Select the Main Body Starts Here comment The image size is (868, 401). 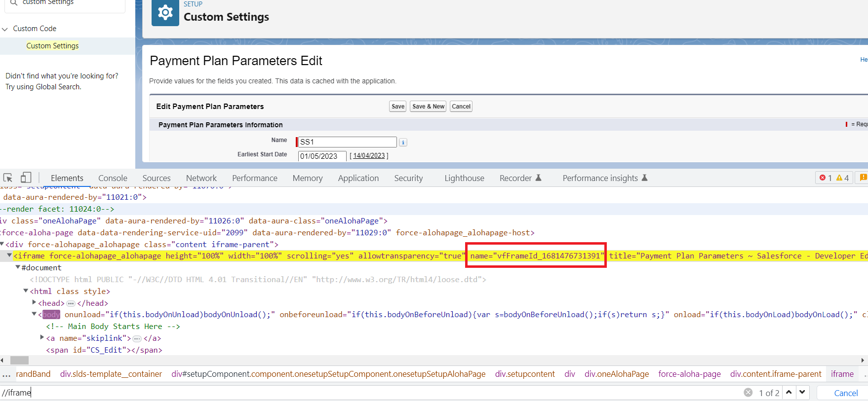click(113, 327)
